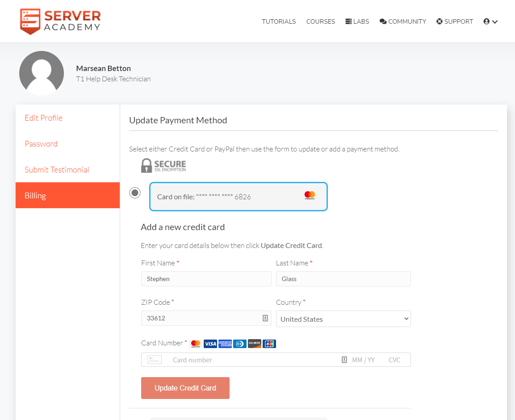Open the user account menu icon
This screenshot has width=515, height=420.
click(x=490, y=21)
